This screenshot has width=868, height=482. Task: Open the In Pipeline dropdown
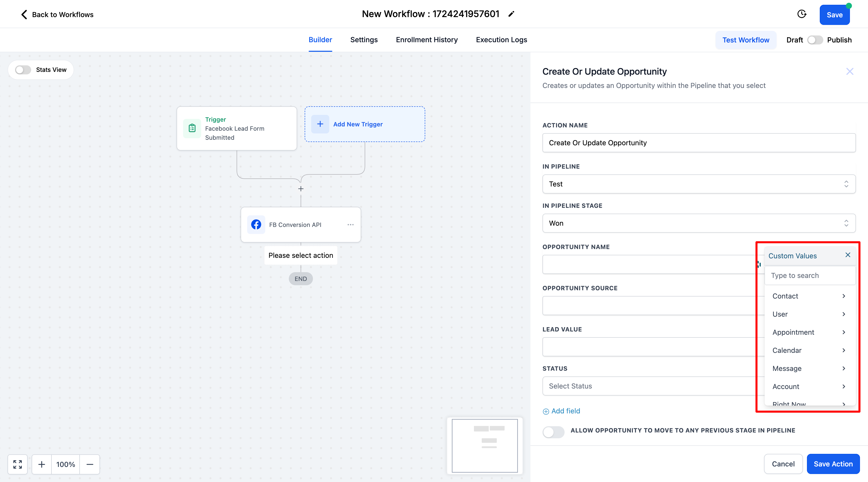coord(699,184)
